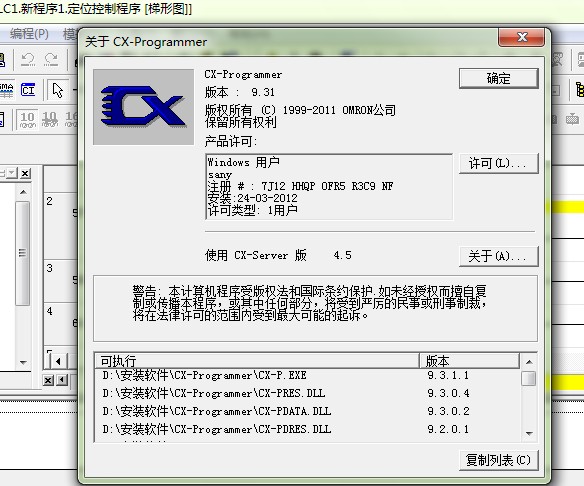Click the first grayed 10 monitor icon
This screenshot has height=486, width=584.
click(27, 120)
